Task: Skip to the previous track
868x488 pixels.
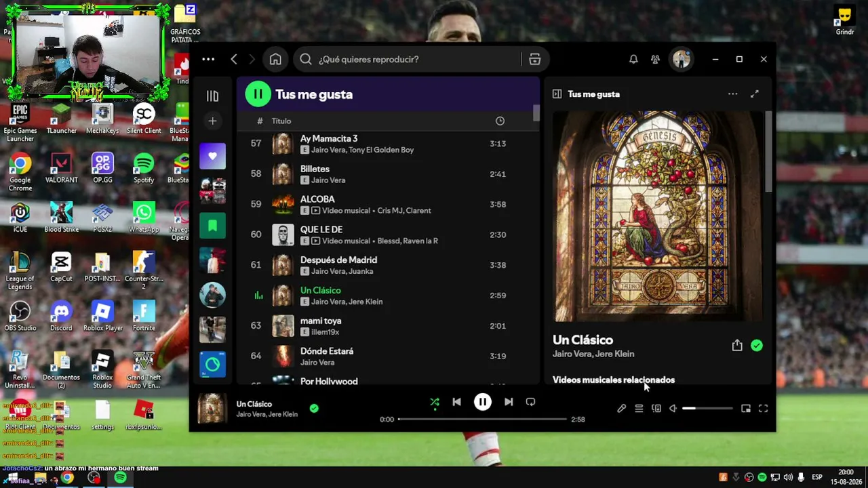Action: click(456, 402)
